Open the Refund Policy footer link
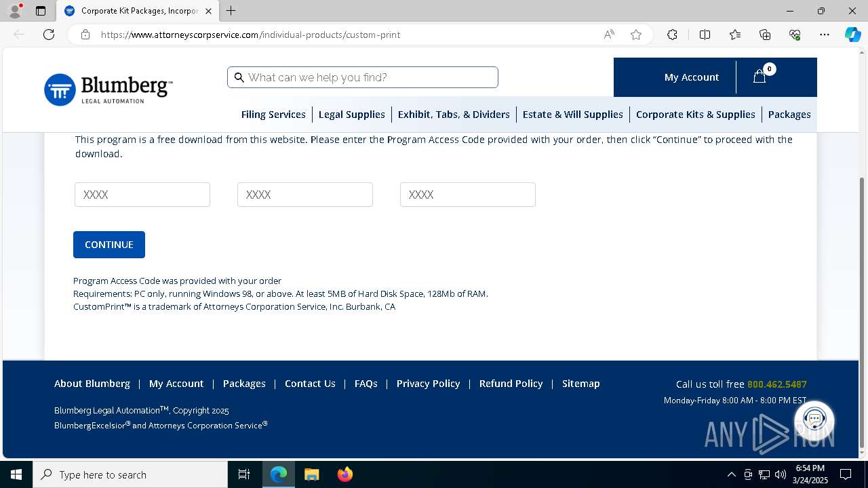This screenshot has height=488, width=868. 511,384
